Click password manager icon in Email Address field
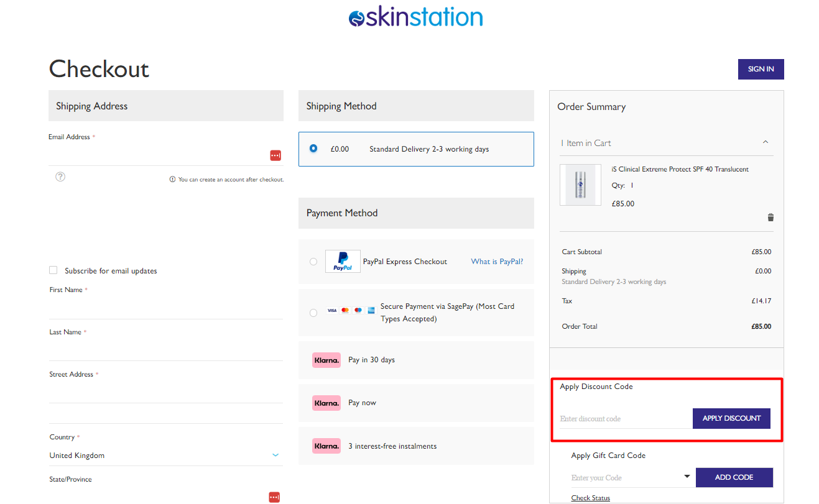 [275, 155]
